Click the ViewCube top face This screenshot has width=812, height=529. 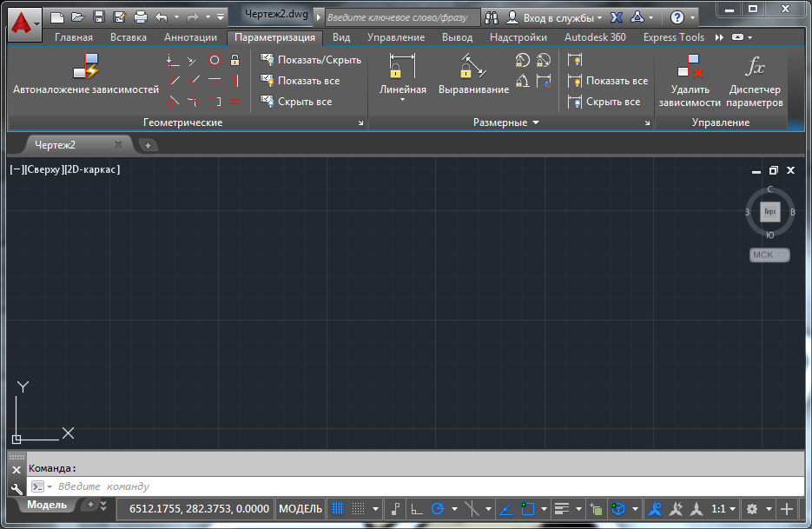pyautogui.click(x=770, y=212)
